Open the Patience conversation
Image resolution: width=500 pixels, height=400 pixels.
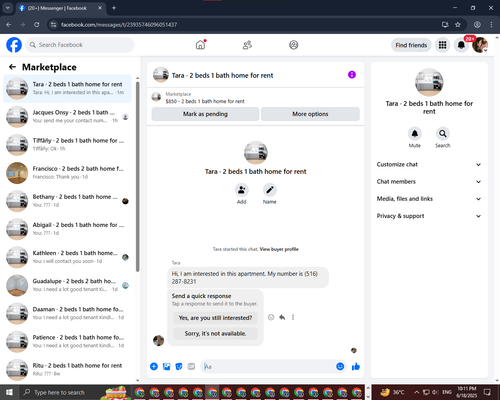[x=67, y=341]
